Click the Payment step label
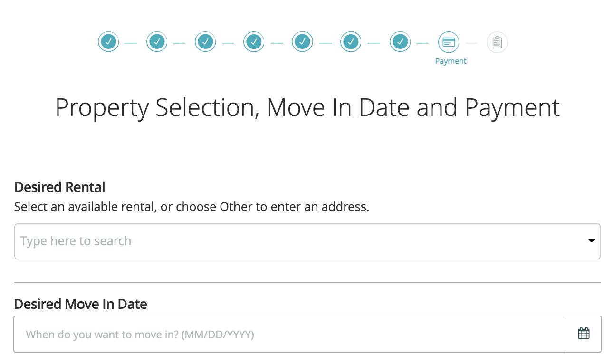The width and height of the screenshot is (614, 364). (x=451, y=61)
